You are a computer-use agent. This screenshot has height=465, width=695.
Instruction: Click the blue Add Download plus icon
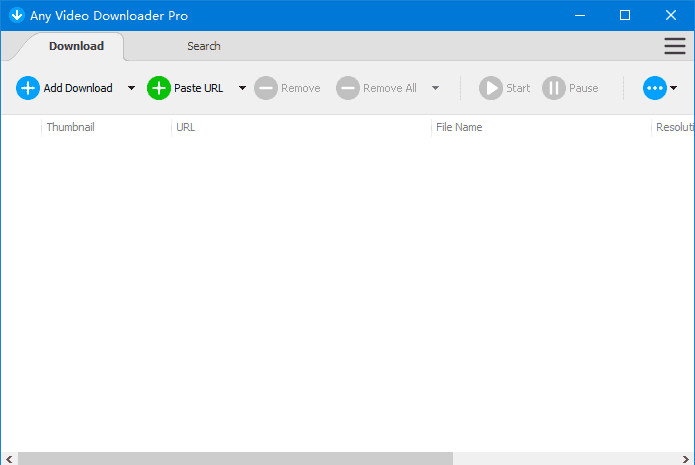pos(27,88)
